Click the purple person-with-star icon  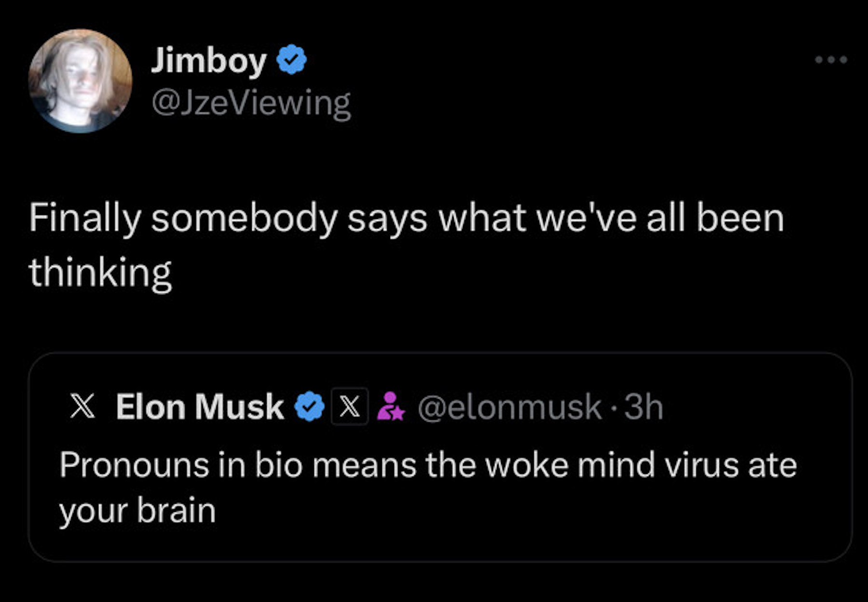click(390, 406)
